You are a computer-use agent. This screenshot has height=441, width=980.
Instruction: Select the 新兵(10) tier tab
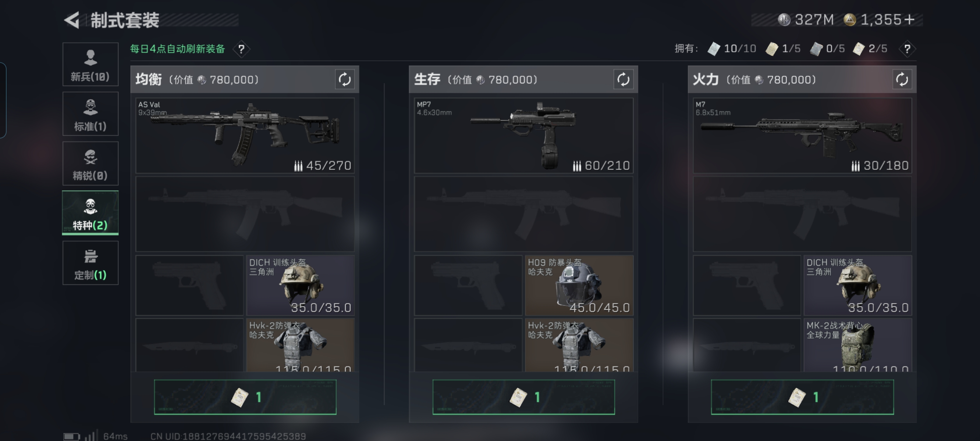click(90, 65)
